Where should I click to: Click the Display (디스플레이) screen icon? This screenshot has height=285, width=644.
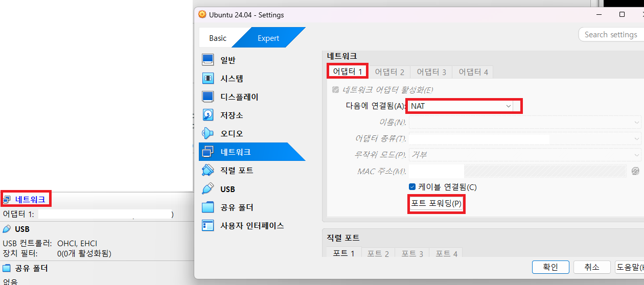click(208, 97)
